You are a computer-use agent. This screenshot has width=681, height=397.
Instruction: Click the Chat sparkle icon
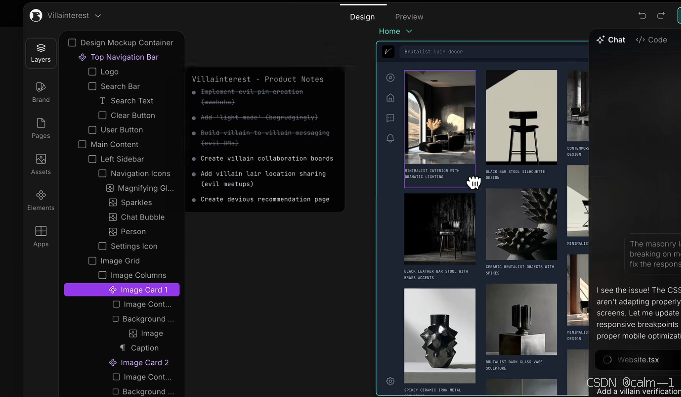tap(601, 40)
